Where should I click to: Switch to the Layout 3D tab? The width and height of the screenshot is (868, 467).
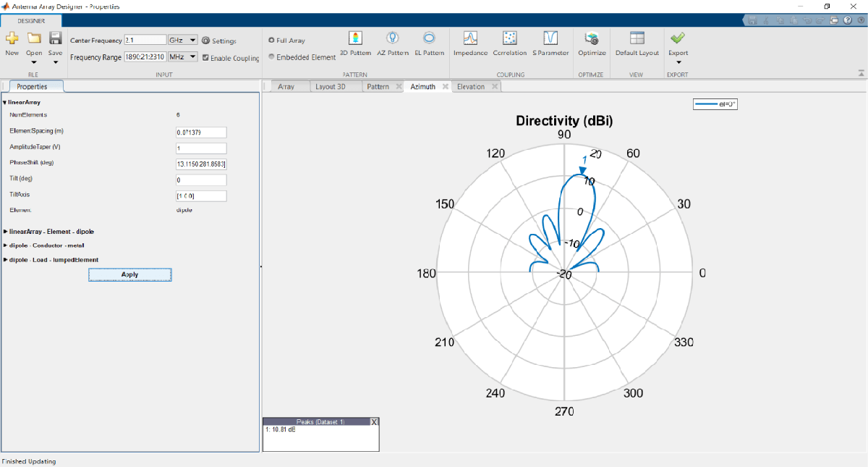tap(331, 87)
